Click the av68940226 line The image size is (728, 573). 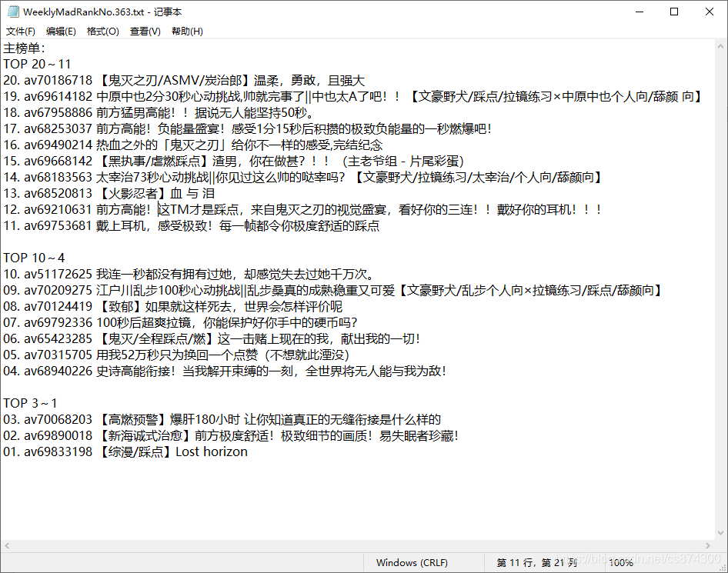225,371
